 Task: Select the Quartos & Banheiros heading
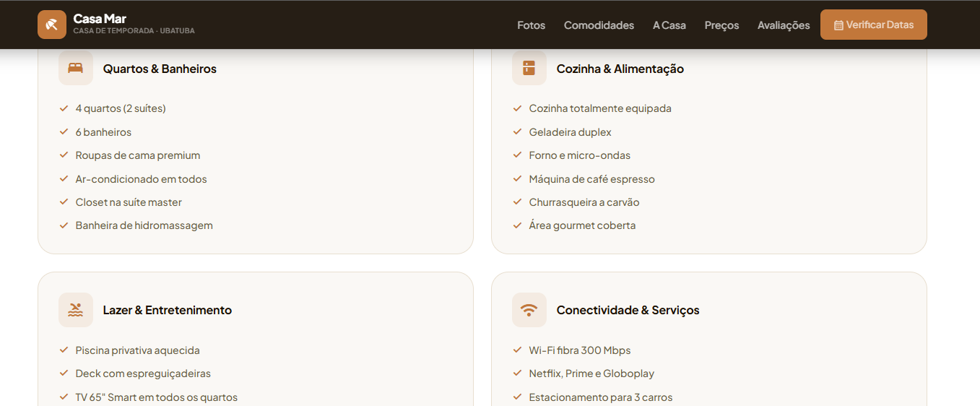[x=160, y=69]
